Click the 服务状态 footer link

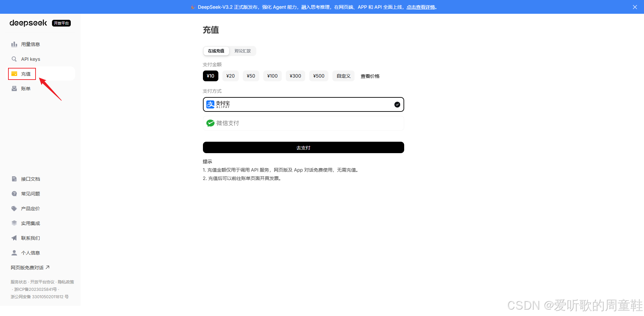tap(19, 282)
